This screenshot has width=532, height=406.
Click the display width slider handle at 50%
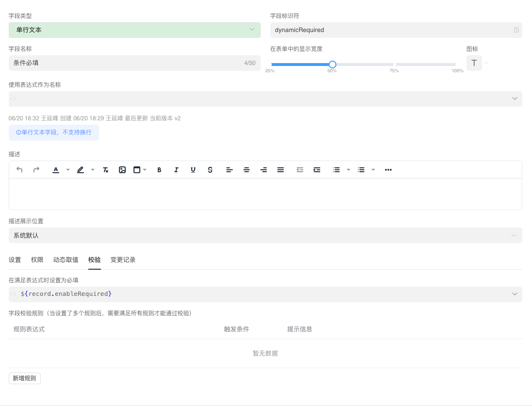coord(332,64)
